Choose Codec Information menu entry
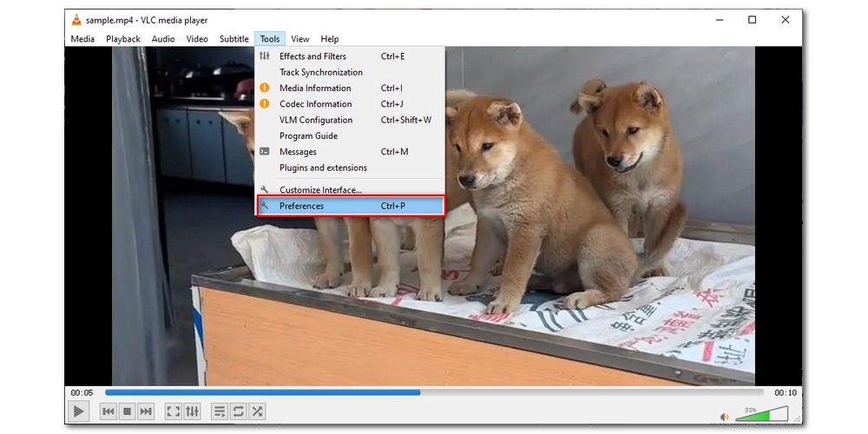The image size is (868, 434). pos(315,104)
